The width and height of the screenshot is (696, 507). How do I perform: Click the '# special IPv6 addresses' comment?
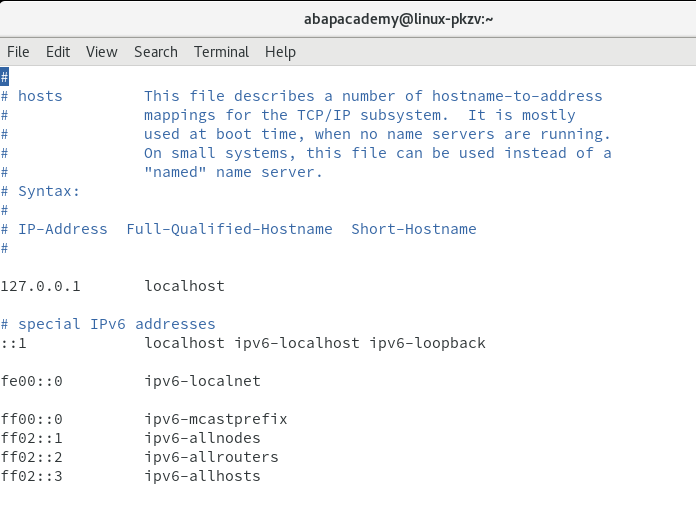(x=108, y=324)
